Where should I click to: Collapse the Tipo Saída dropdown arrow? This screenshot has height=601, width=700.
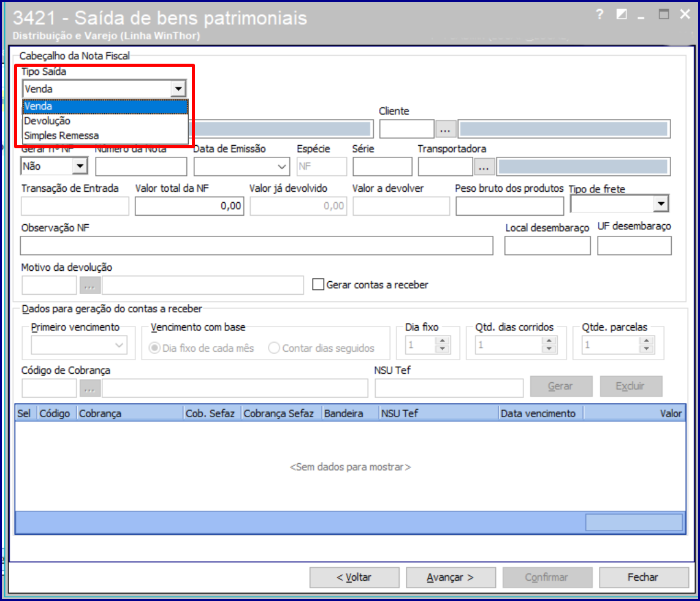[x=178, y=89]
